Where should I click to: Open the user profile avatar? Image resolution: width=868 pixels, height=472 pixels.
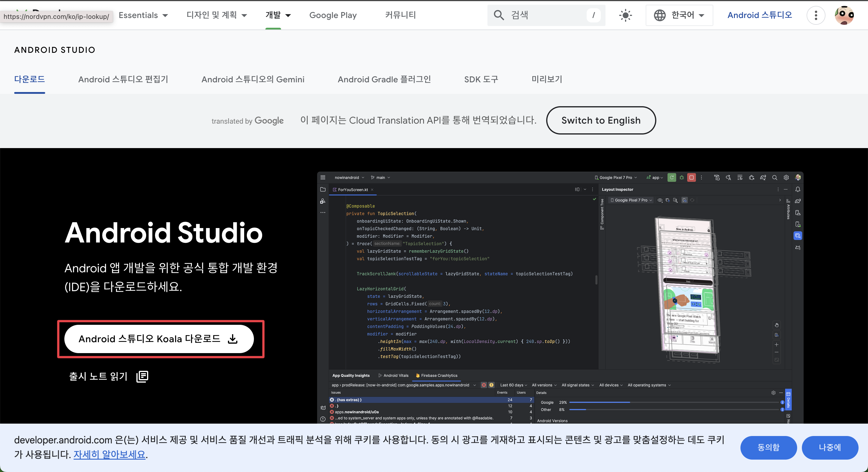[844, 15]
